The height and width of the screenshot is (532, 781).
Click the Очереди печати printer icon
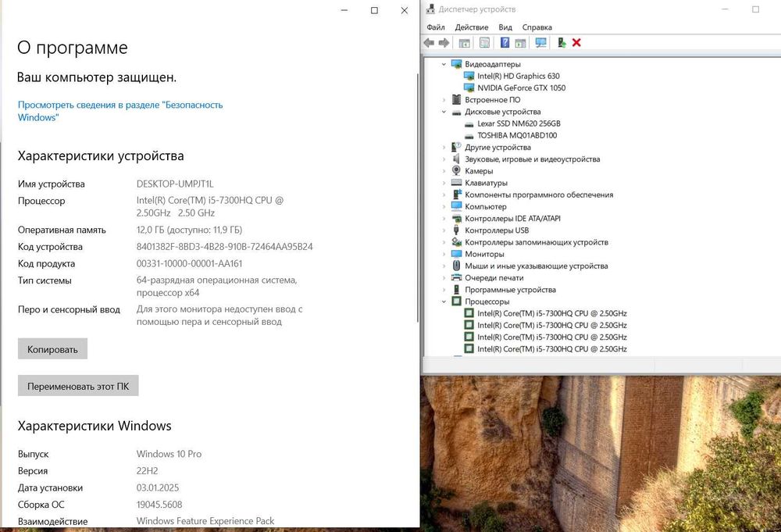click(x=456, y=277)
